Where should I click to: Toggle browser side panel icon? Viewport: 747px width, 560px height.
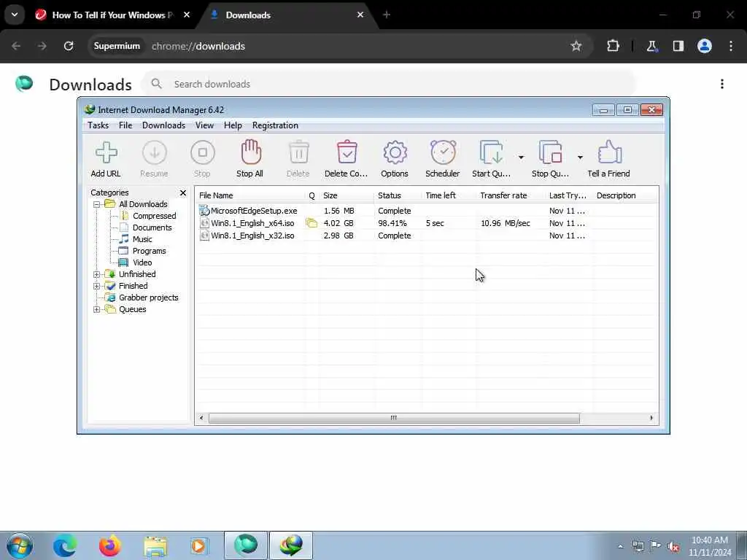click(678, 46)
